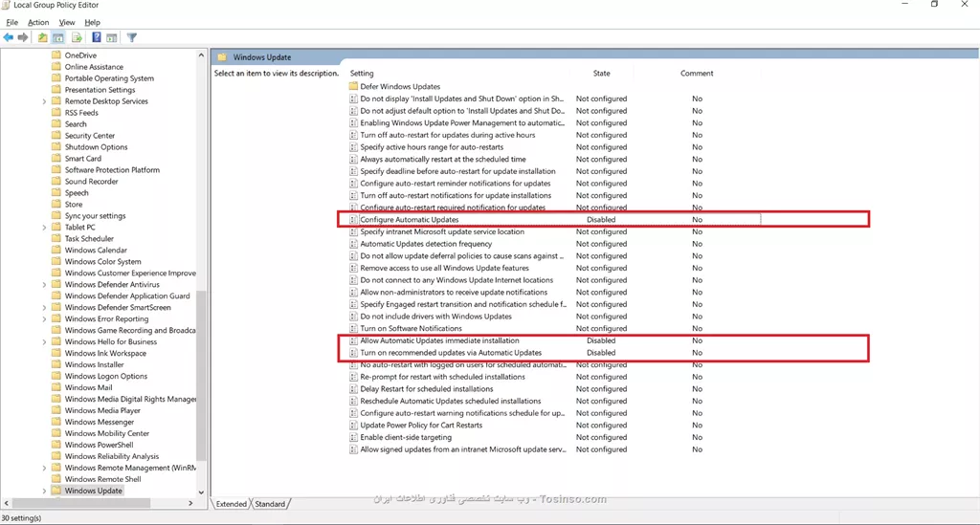Image resolution: width=980 pixels, height=525 pixels.
Task: Select Enable client-side targeting policy
Action: [406, 438]
